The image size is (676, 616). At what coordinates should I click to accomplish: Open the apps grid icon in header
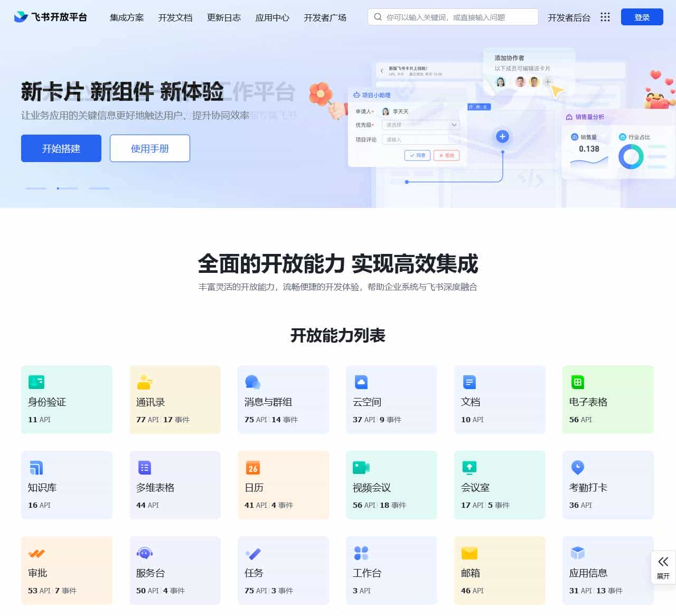pos(605,17)
